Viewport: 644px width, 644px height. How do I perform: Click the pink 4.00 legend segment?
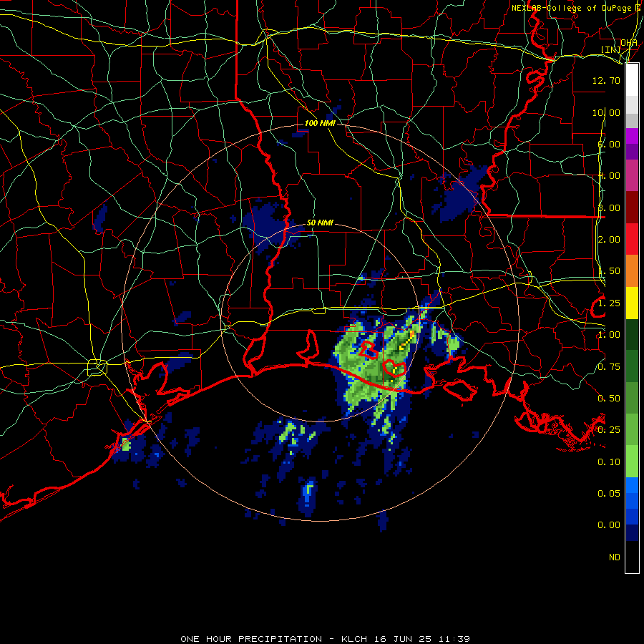point(632,175)
